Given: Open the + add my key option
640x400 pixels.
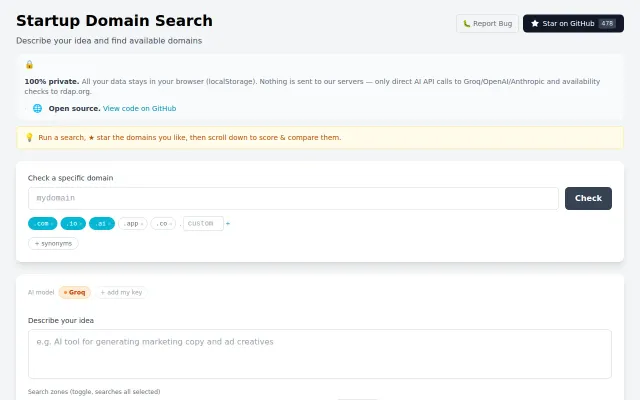Looking at the screenshot, I should 121,292.
